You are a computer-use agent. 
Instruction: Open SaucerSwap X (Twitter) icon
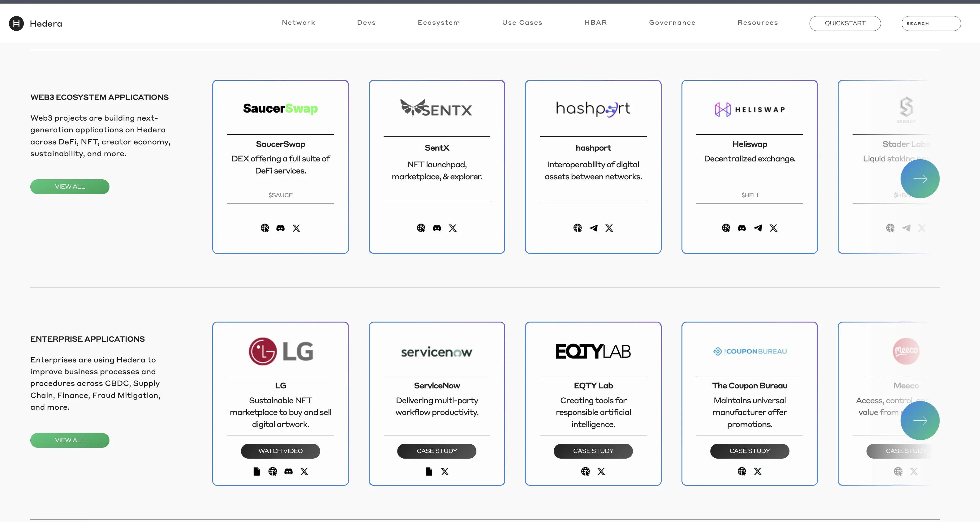[x=296, y=228]
